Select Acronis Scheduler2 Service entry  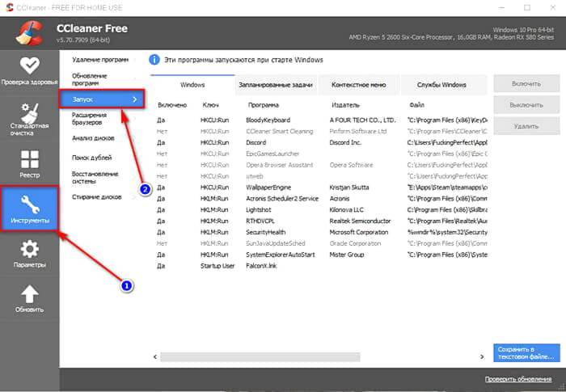[x=321, y=199]
